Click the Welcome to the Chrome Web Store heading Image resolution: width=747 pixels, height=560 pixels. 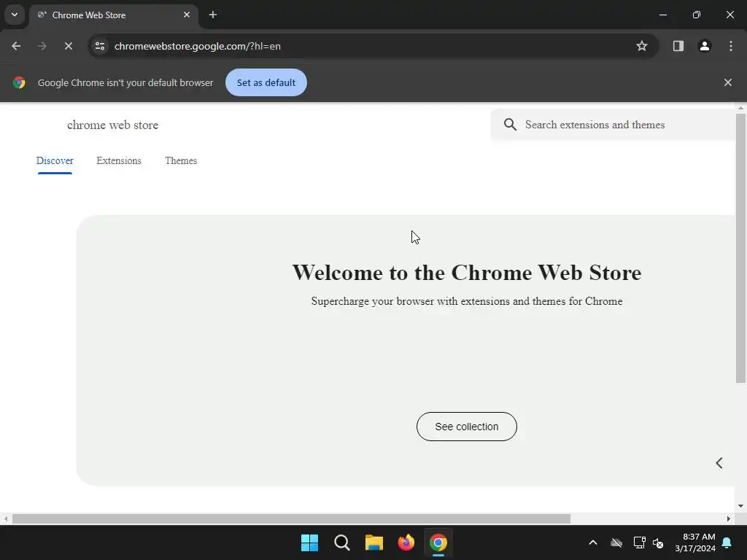467,273
